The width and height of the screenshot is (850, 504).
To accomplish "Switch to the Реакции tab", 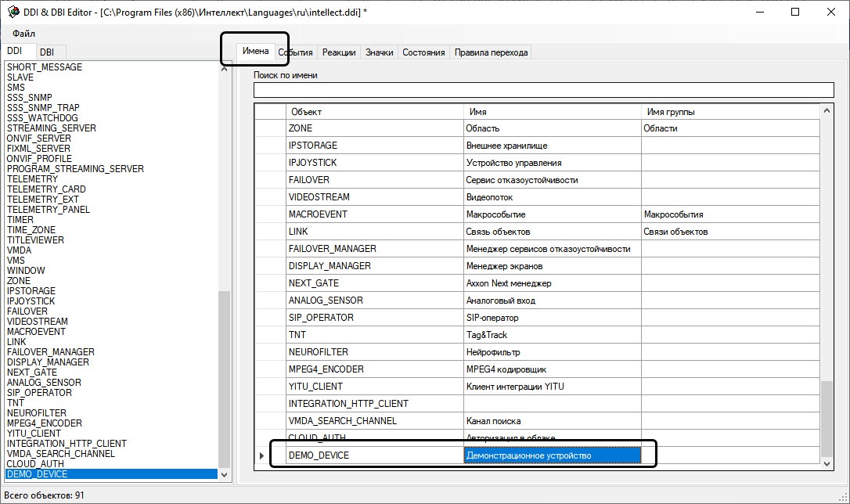I will pyautogui.click(x=338, y=52).
